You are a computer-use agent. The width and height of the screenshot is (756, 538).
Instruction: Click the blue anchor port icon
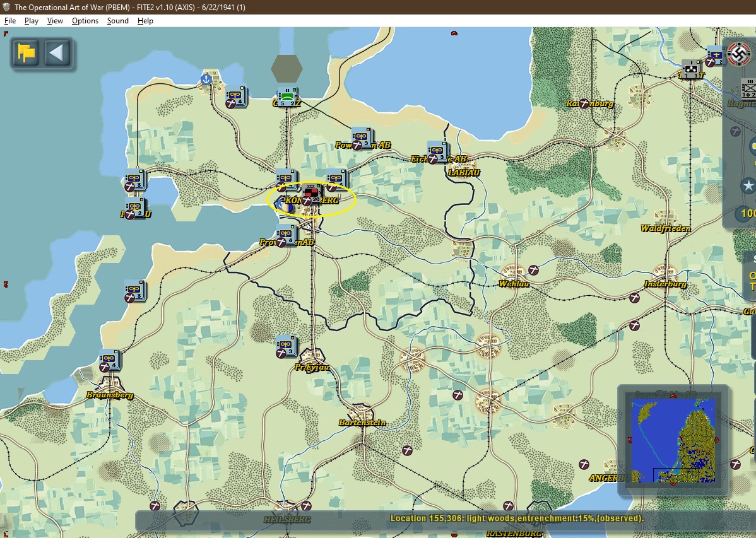[206, 79]
